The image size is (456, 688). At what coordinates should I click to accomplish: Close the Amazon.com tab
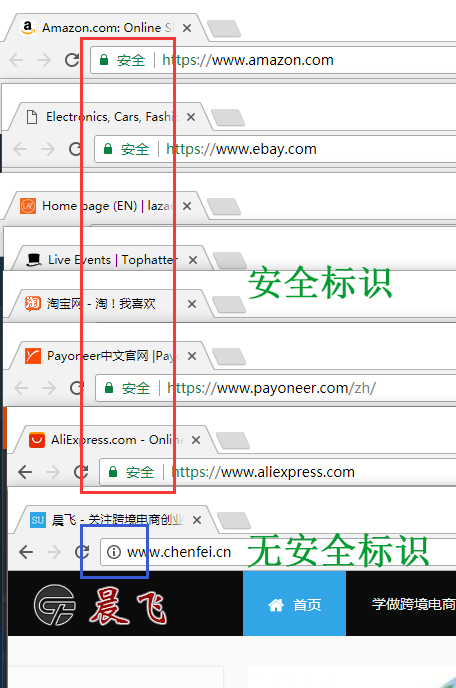click(187, 28)
